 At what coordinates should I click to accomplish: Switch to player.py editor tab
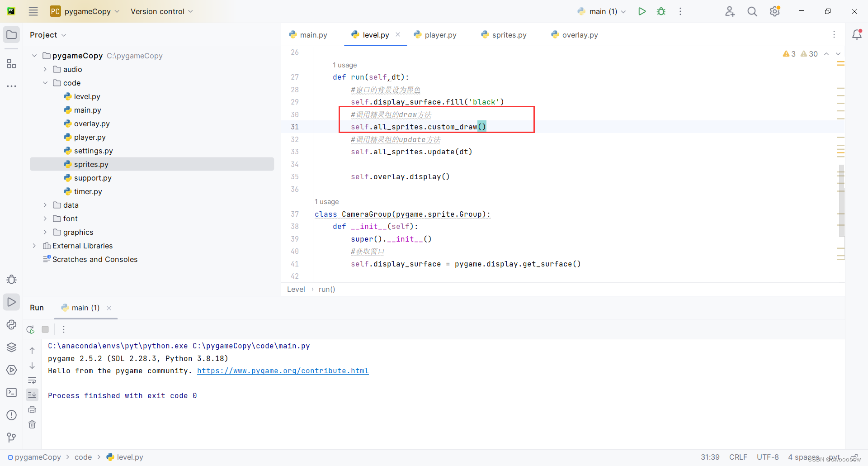point(436,35)
